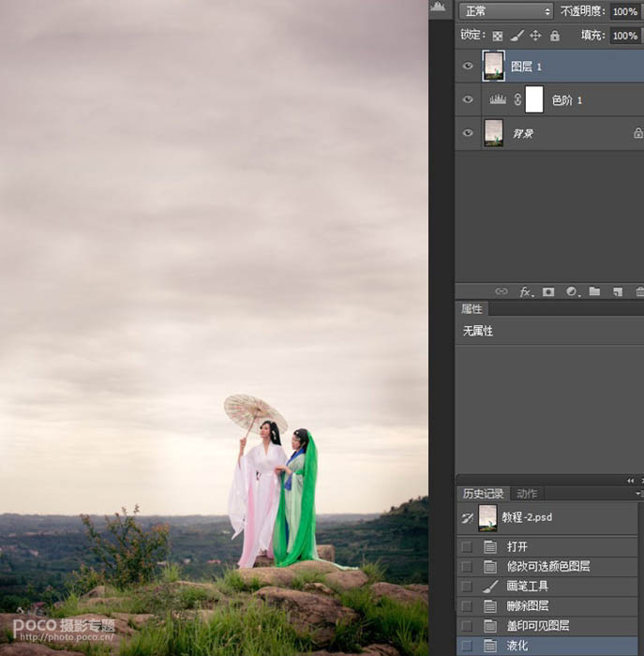The image size is (644, 656).
Task: Go to the 液化 history state
Action: point(547,646)
